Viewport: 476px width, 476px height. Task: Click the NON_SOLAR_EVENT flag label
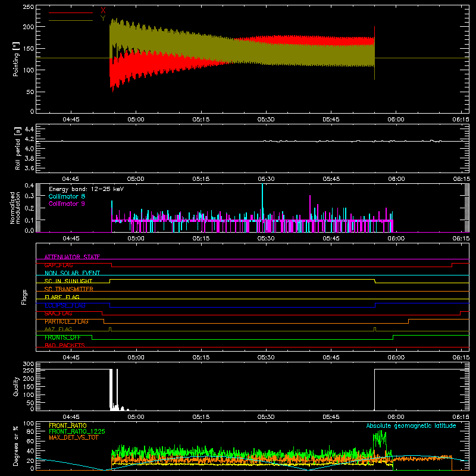(x=72, y=273)
